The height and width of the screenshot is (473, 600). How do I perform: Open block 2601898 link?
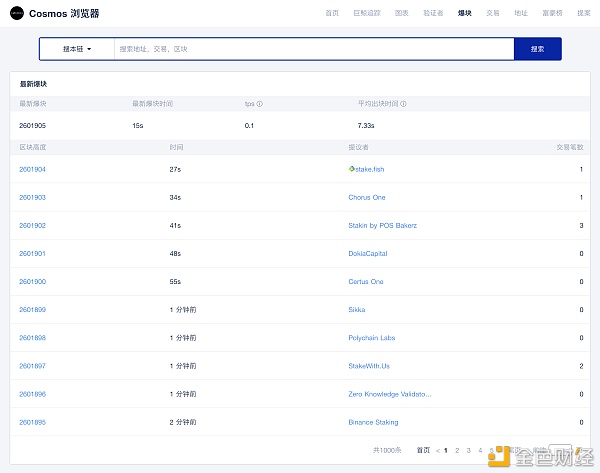pyautogui.click(x=33, y=338)
